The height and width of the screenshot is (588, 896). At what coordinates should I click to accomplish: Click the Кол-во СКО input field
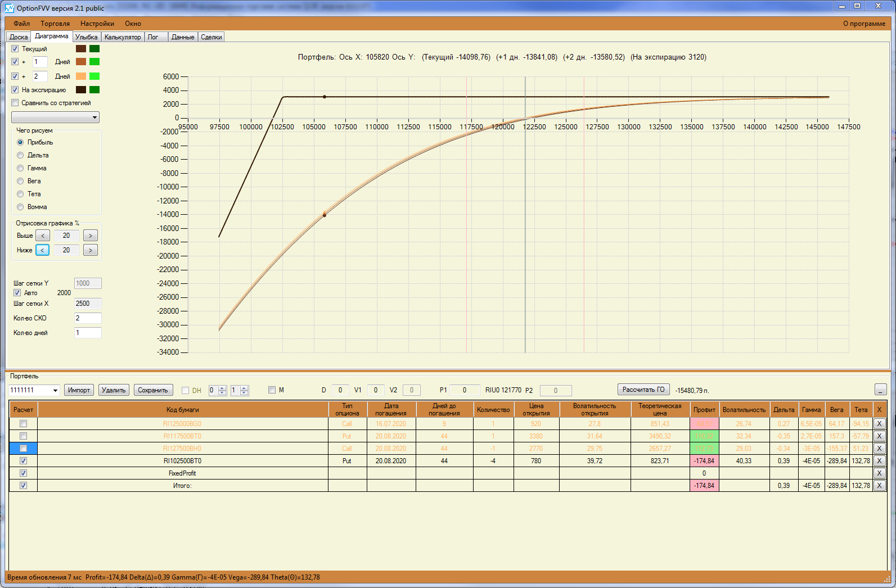pos(88,318)
